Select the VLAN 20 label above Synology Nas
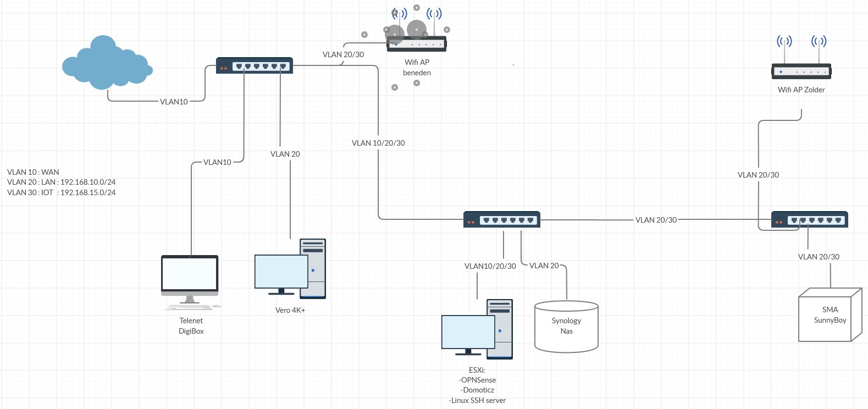Screen dimensions: 868x409 (544, 266)
